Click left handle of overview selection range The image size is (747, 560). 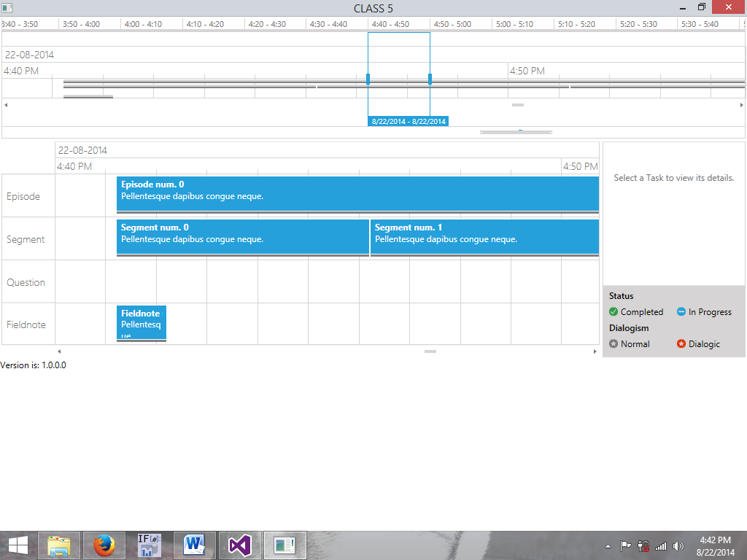[368, 79]
